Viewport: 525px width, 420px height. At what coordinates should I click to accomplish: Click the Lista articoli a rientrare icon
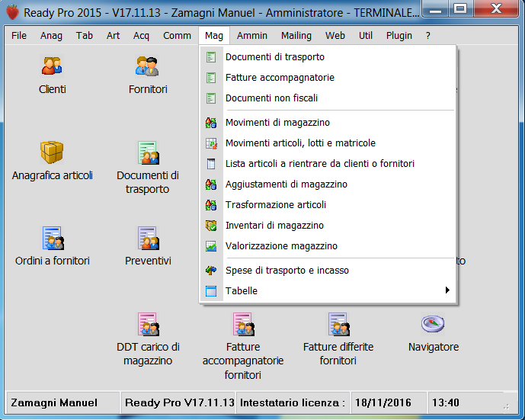[x=211, y=164]
